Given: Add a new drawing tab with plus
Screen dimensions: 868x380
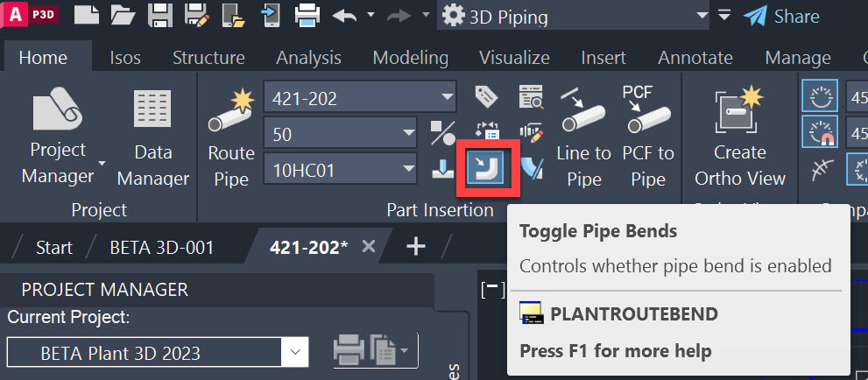Looking at the screenshot, I should click(x=416, y=247).
